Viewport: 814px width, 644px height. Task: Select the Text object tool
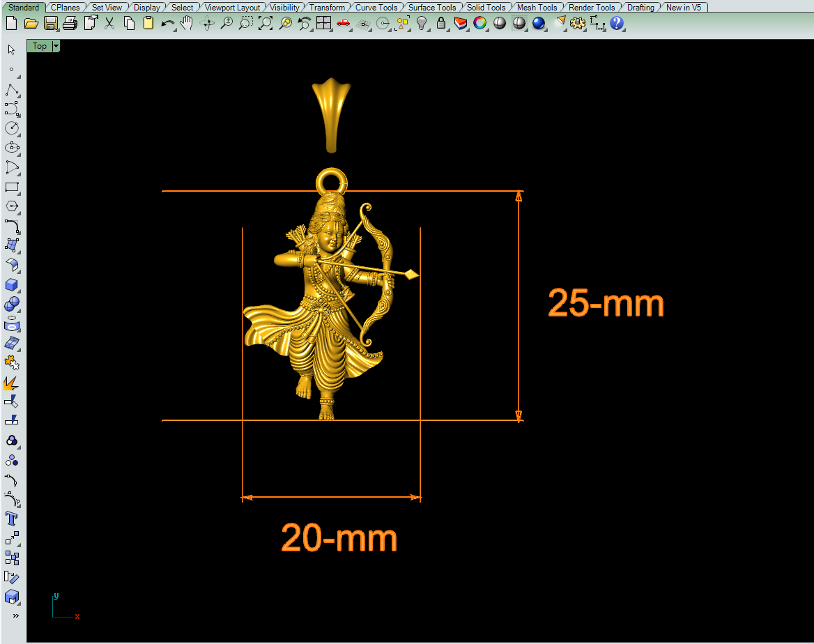pos(12,519)
